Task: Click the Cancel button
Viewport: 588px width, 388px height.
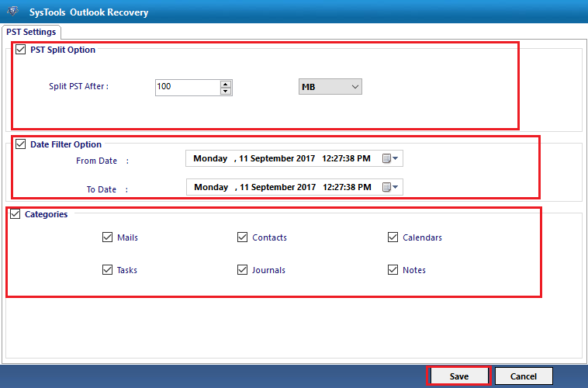Action: click(x=524, y=376)
